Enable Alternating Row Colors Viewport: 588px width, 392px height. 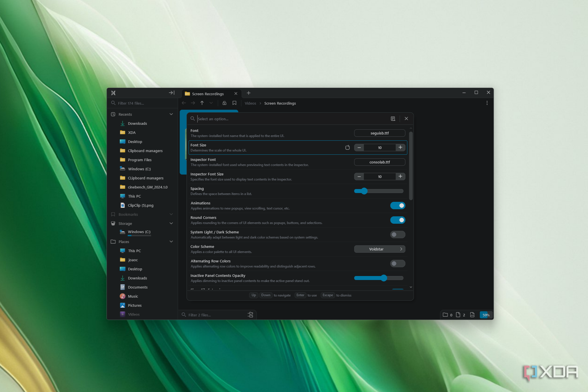click(398, 264)
